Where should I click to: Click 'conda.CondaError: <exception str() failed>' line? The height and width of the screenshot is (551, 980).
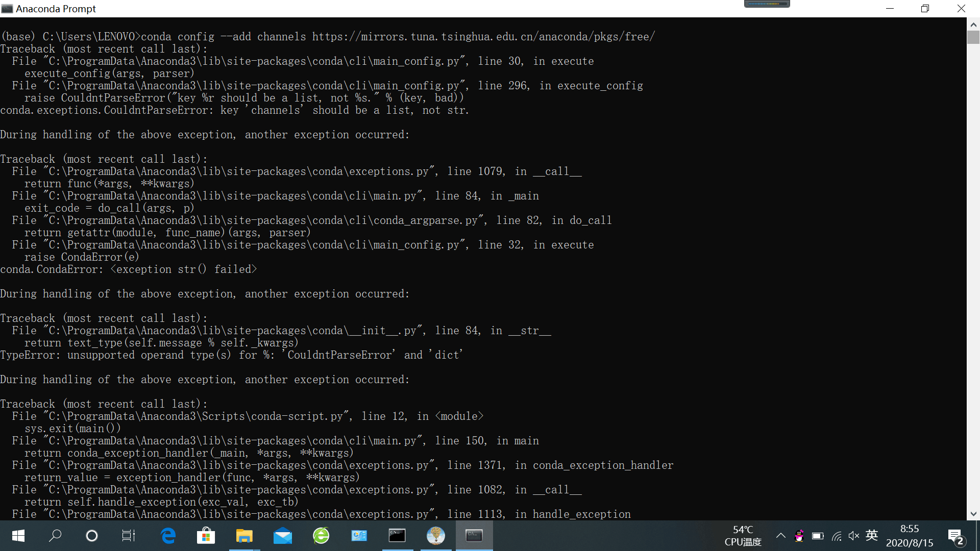coord(129,269)
